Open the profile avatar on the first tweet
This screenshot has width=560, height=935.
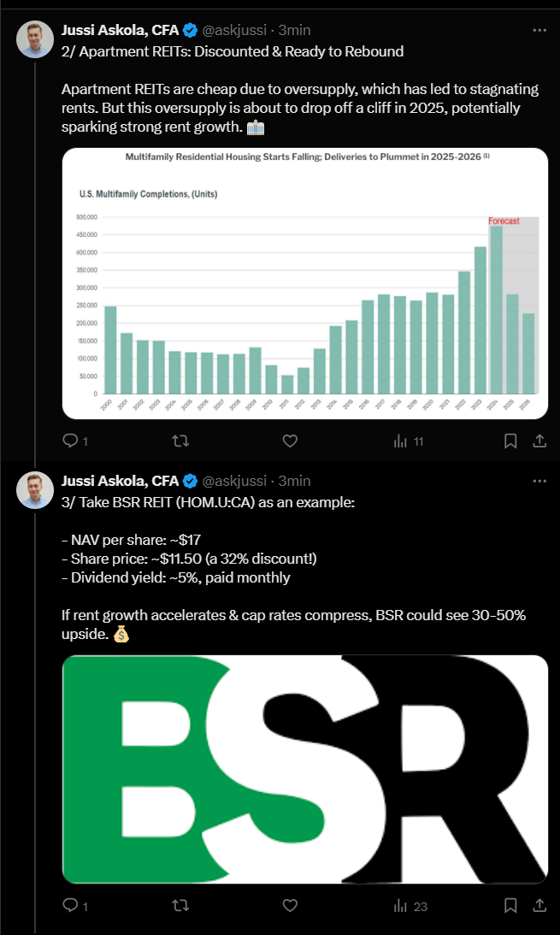pos(35,39)
